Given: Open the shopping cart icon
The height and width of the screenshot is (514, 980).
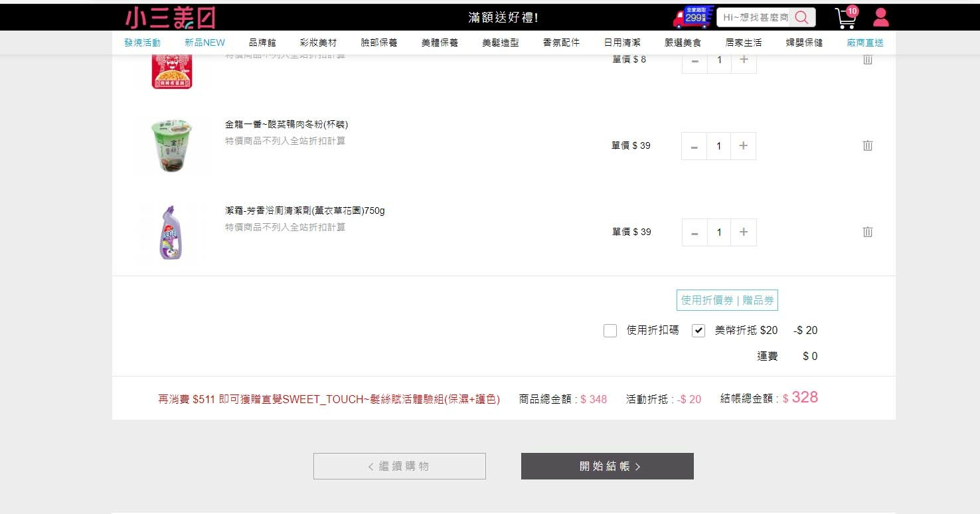Looking at the screenshot, I should click(847, 17).
